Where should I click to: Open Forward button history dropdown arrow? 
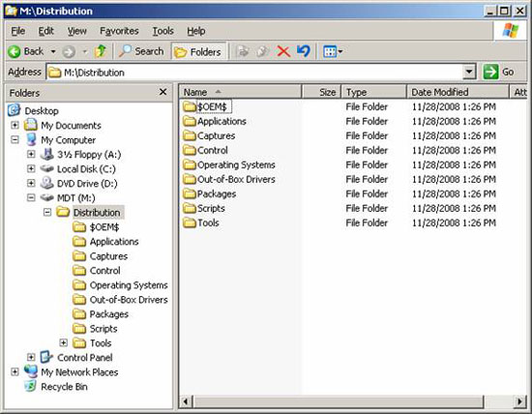coord(85,51)
